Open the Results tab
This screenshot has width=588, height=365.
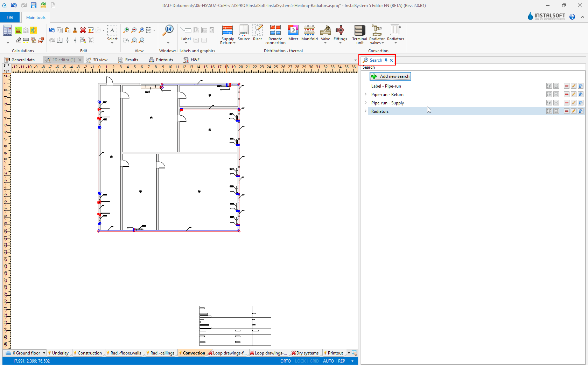pos(128,60)
